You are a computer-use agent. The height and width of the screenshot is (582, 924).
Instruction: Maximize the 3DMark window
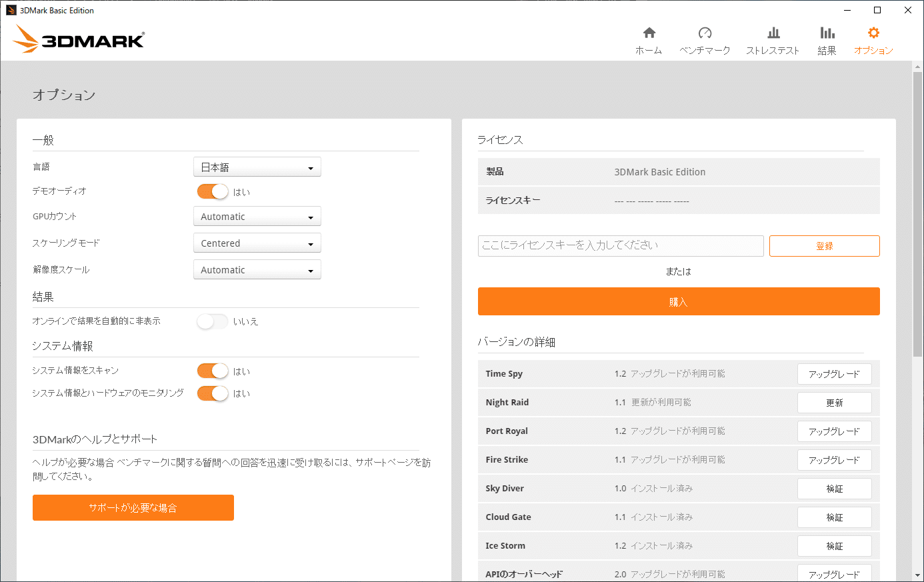[x=877, y=10]
